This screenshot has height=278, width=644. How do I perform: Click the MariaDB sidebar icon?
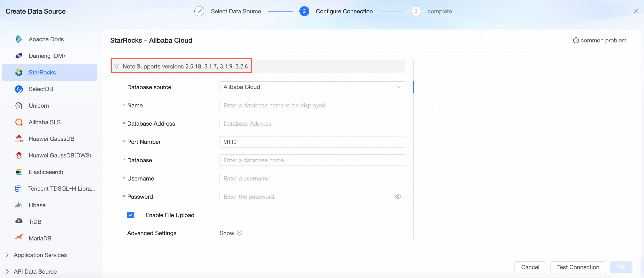(x=19, y=238)
